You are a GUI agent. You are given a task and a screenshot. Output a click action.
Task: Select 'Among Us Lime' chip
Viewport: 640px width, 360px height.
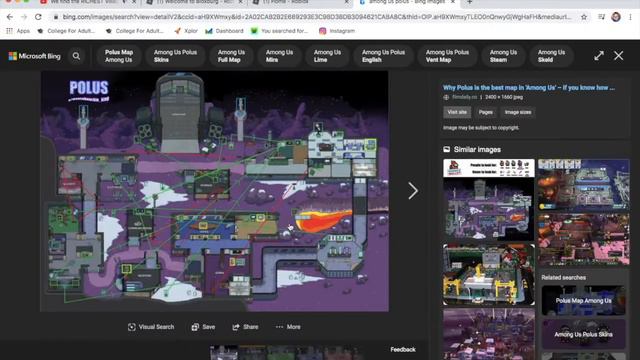(x=327, y=56)
